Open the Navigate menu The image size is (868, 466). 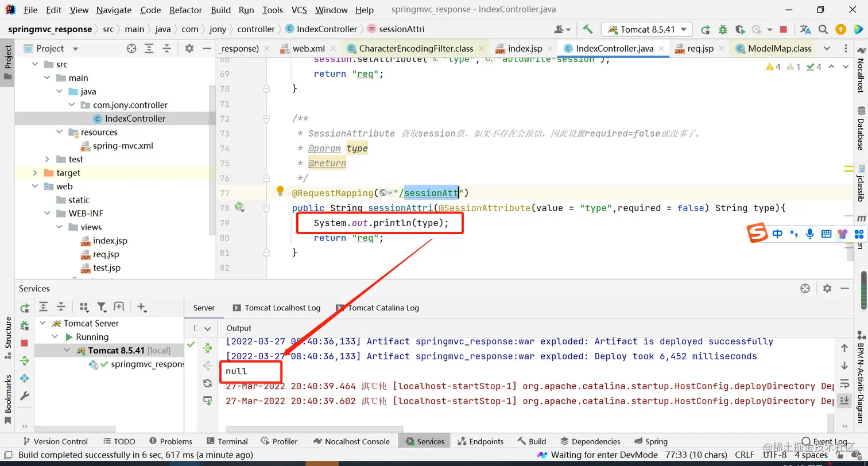pyautogui.click(x=113, y=10)
